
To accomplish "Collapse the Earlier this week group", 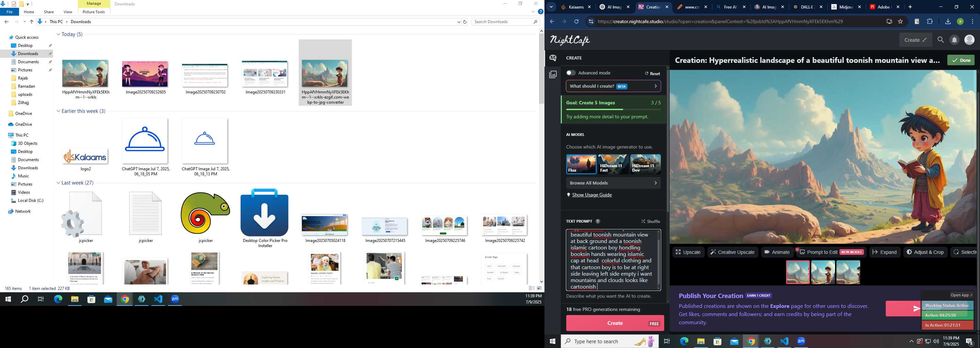I will 58,111.
